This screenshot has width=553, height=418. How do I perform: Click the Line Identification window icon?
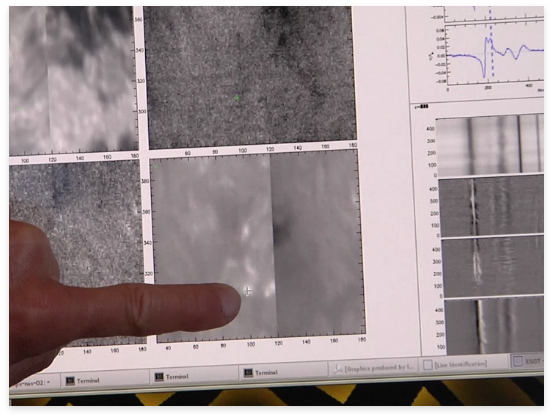click(x=428, y=365)
